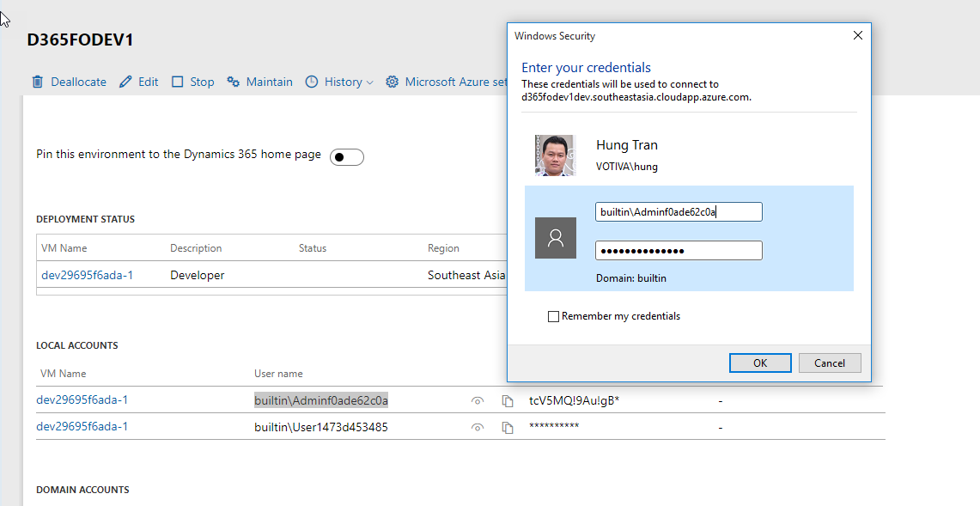Click the D365FODEV1 page title
Screen dimensions: 980x506
[x=80, y=40]
